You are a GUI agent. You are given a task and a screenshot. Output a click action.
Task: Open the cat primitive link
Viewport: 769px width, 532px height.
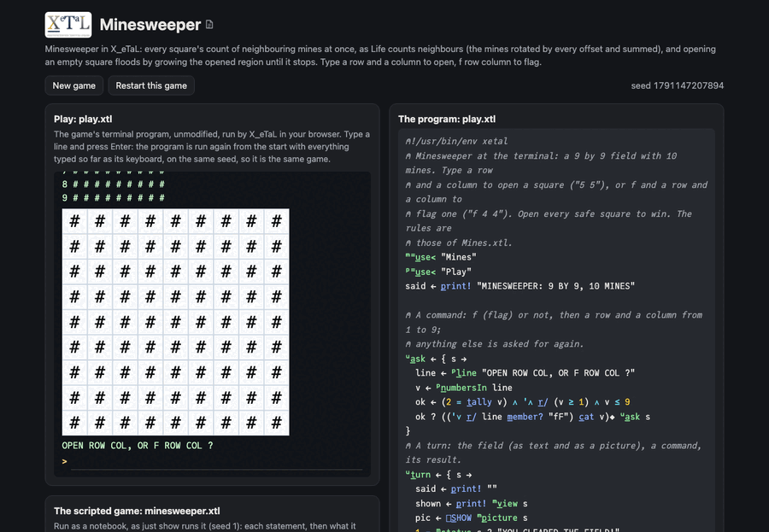click(586, 417)
